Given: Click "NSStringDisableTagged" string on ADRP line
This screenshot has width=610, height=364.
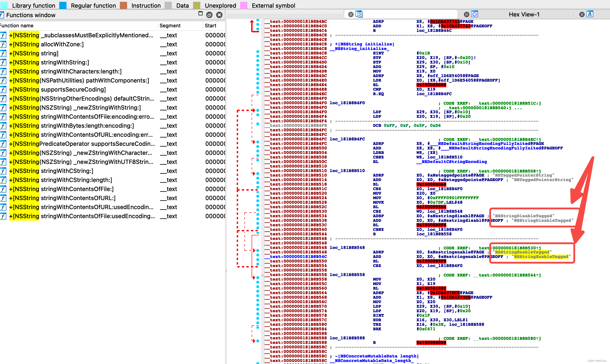Looking at the screenshot, I should (523, 216).
